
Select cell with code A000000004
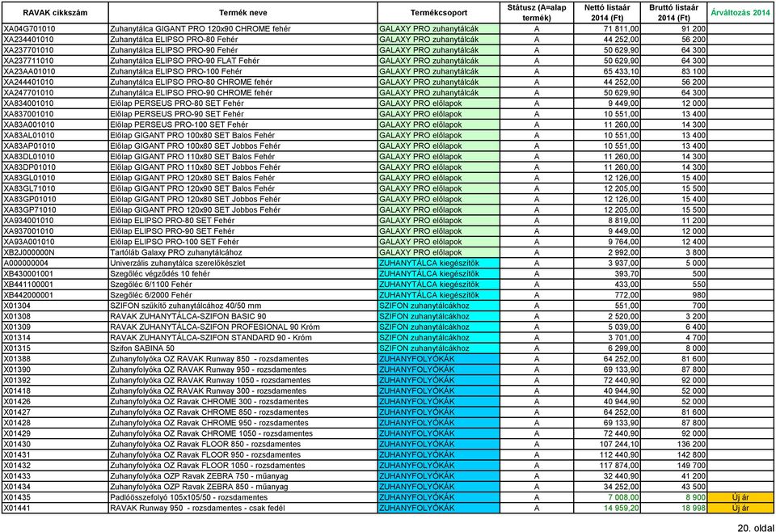55,263
